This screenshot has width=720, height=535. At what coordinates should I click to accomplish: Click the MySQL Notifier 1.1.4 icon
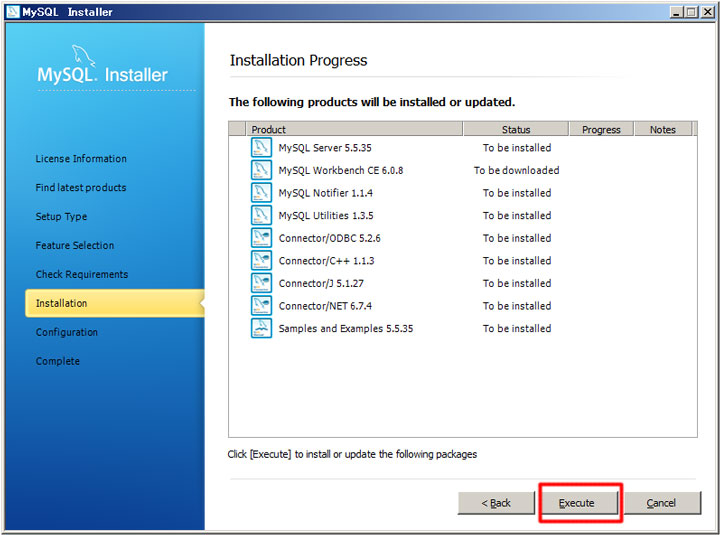261,192
